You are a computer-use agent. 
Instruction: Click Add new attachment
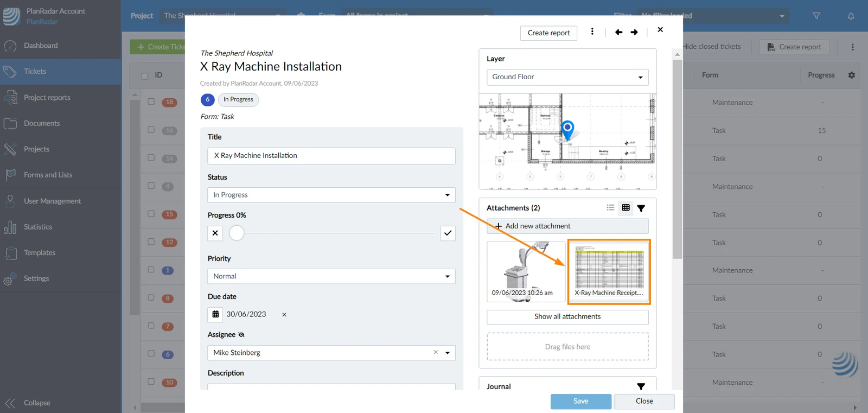[x=567, y=226]
